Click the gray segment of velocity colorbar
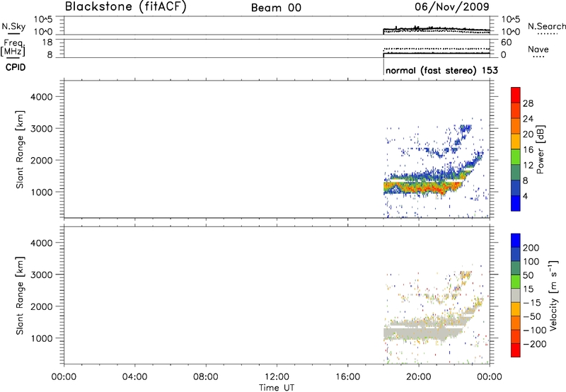566x392 pixels. (516, 295)
